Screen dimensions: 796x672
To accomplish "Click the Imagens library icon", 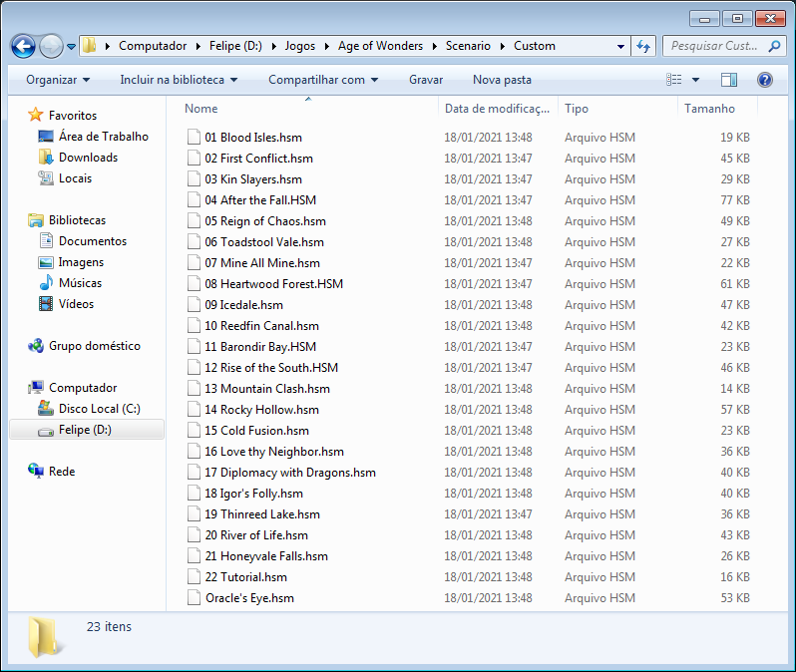I will [46, 262].
